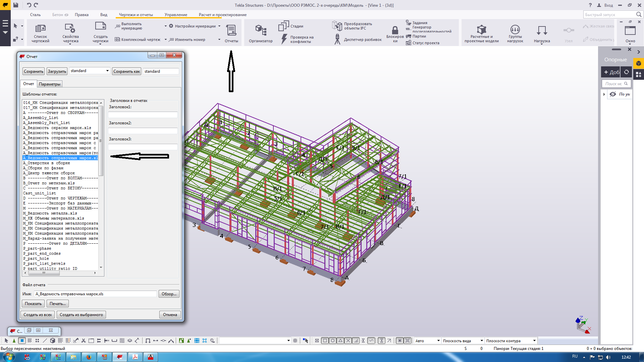The height and width of the screenshot is (362, 644).
Task: Switch to the Параметры tab
Action: click(x=50, y=84)
